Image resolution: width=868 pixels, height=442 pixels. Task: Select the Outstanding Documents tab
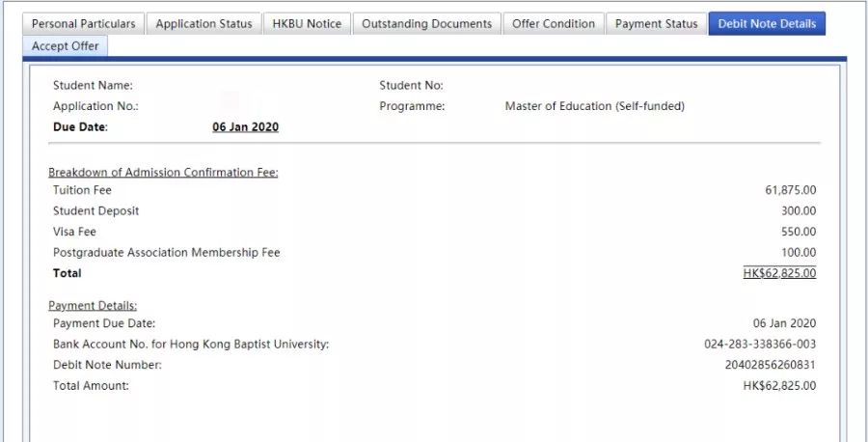click(x=426, y=23)
